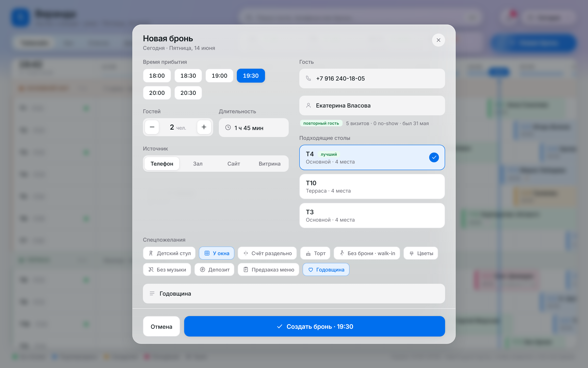Click the checkmark on table T4
This screenshot has width=588, height=368.
tap(434, 157)
